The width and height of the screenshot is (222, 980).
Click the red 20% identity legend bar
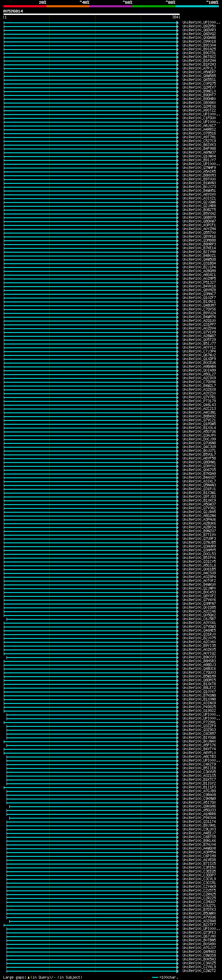point(25,7)
